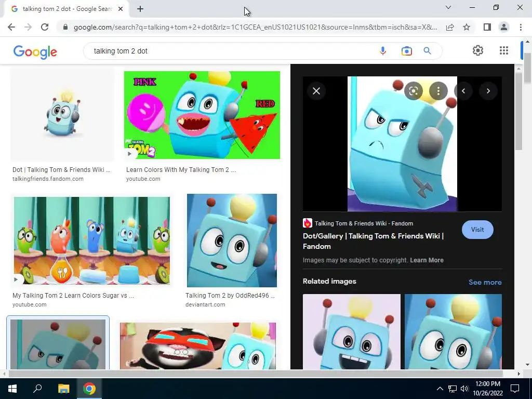Image resolution: width=532 pixels, height=399 pixels.
Task: Open the notification center
Action: [x=515, y=389]
